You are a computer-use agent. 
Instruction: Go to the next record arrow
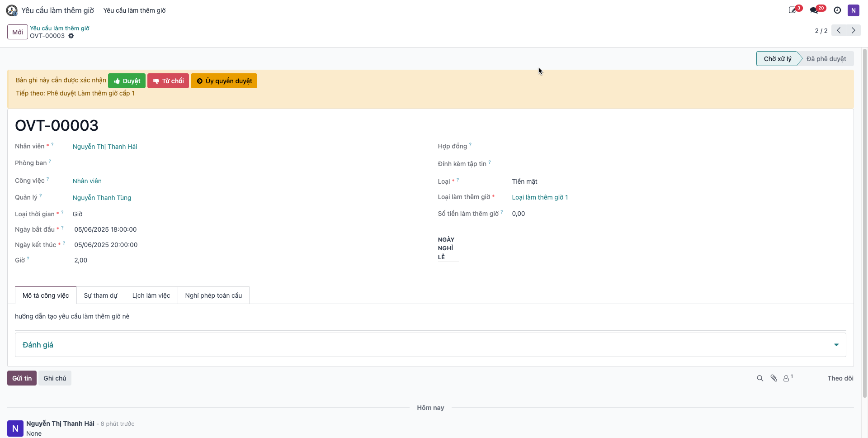pos(853,30)
